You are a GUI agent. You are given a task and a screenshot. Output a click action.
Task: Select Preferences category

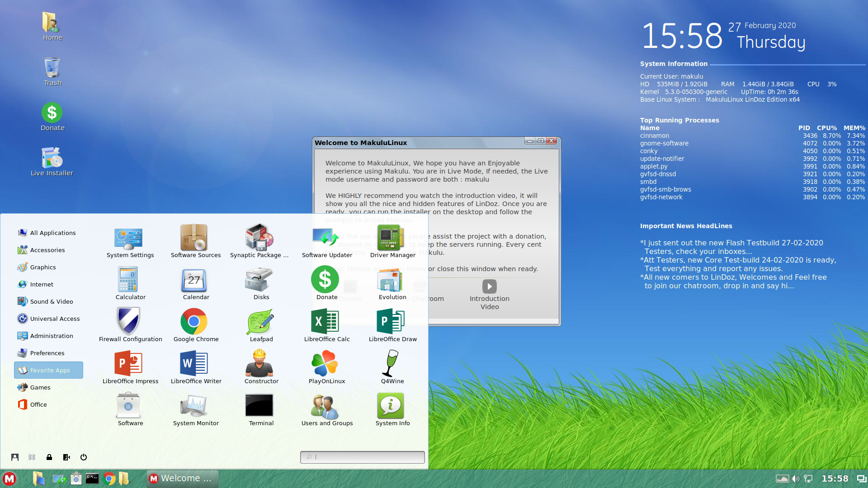click(x=48, y=353)
